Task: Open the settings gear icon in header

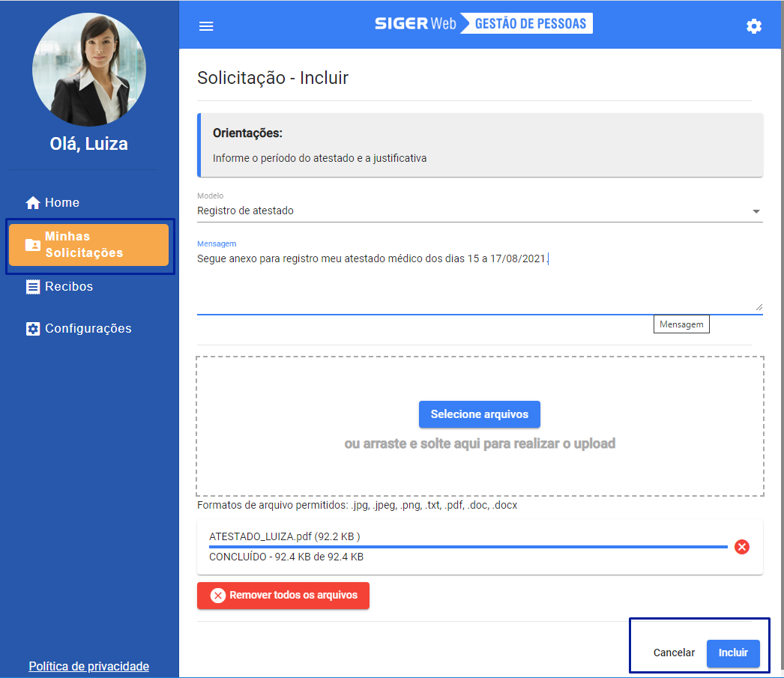Action: (x=753, y=26)
